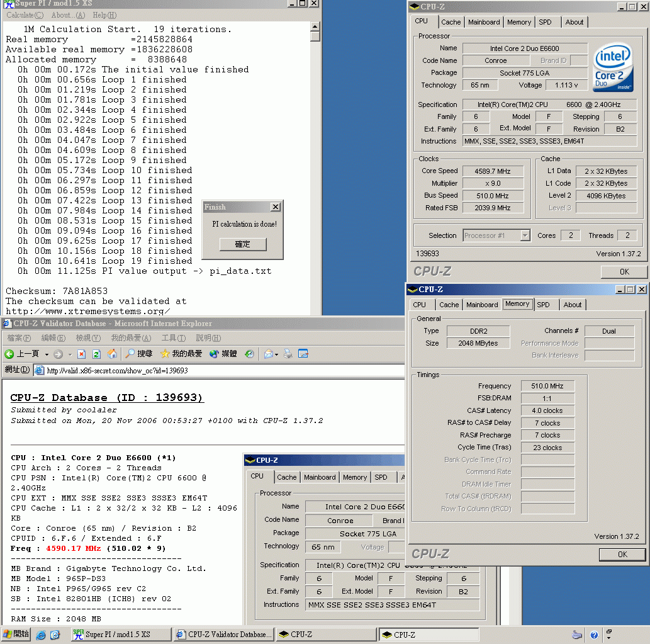This screenshot has width=650, height=644.
Task: Open the IE Help menu (說明)
Action: pyautogui.click(x=208, y=338)
